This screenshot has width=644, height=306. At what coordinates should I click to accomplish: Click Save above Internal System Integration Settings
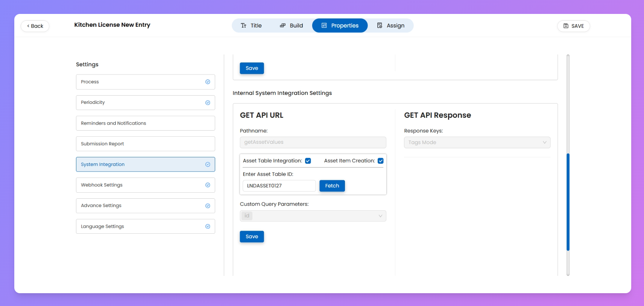click(252, 69)
